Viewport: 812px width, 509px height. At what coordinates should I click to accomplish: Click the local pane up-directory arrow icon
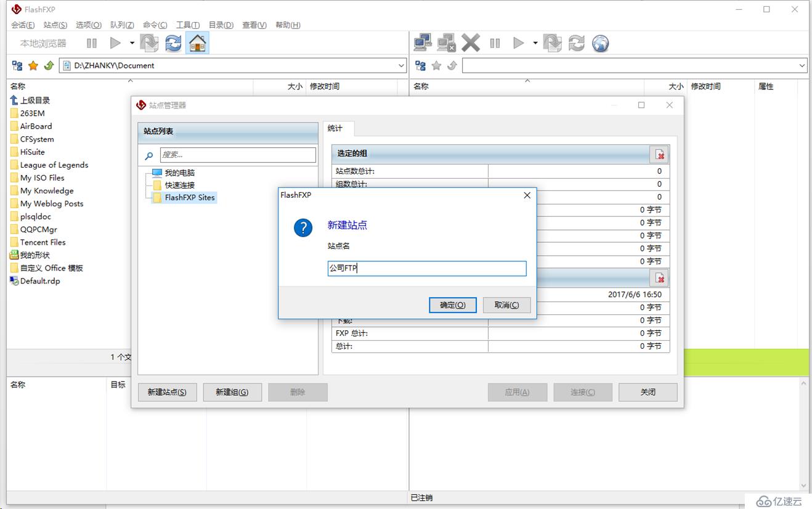pyautogui.click(x=49, y=65)
